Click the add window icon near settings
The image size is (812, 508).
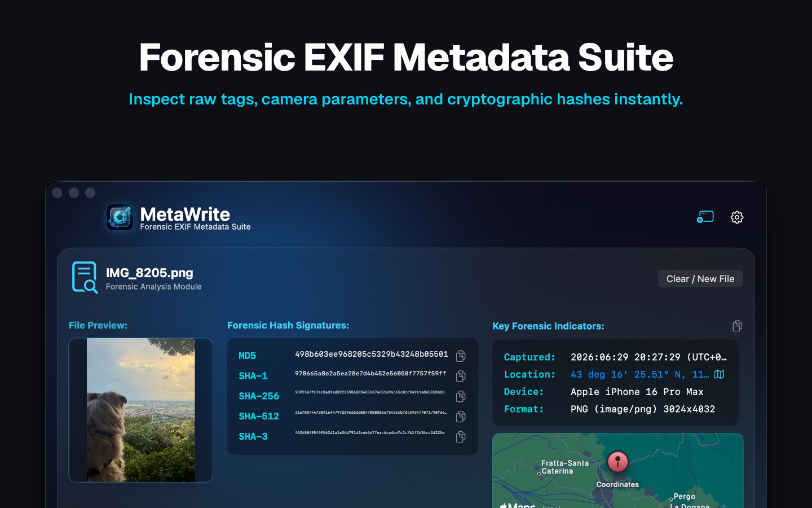(x=705, y=217)
